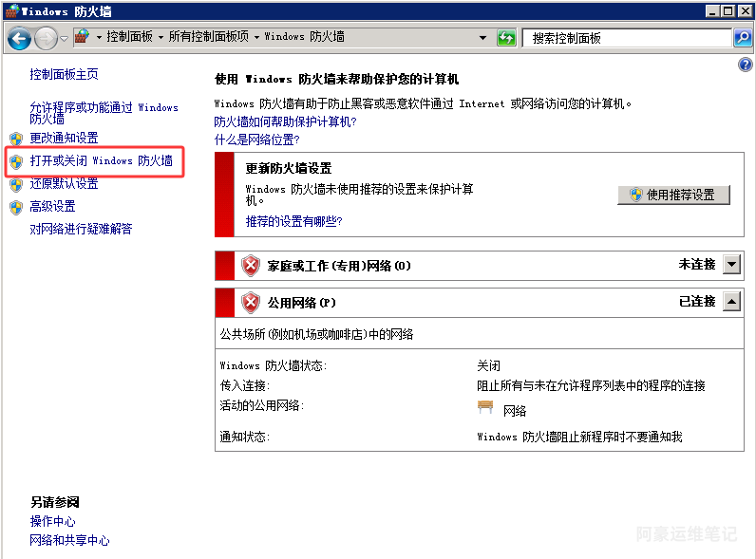Screen dimensions: 756x559
Task: Open dropdown arrow before 控制面板 breadcrumb
Action: [99, 37]
